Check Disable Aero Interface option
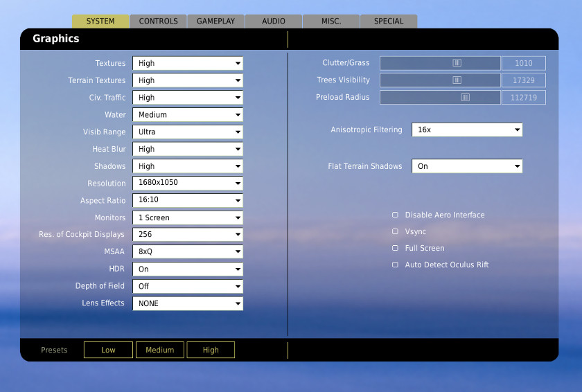 396,215
